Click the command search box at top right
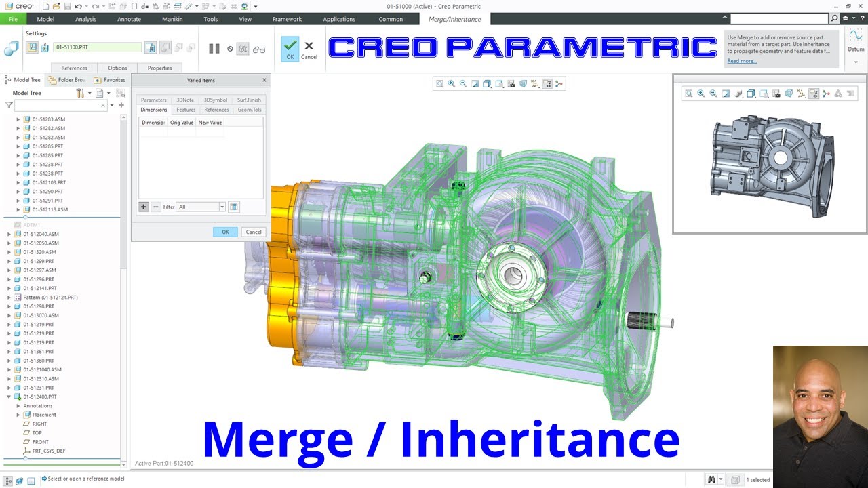868x488 pixels. point(780,19)
